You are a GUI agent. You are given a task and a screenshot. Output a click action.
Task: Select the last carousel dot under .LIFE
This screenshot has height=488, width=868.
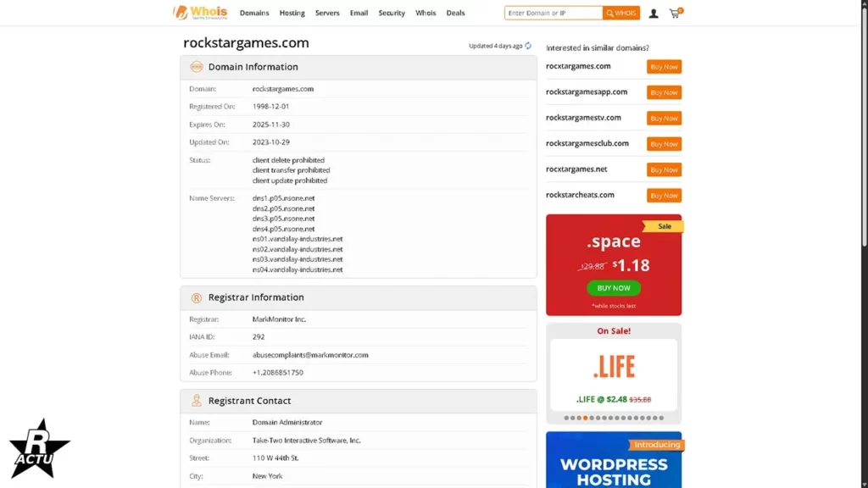tap(661, 418)
